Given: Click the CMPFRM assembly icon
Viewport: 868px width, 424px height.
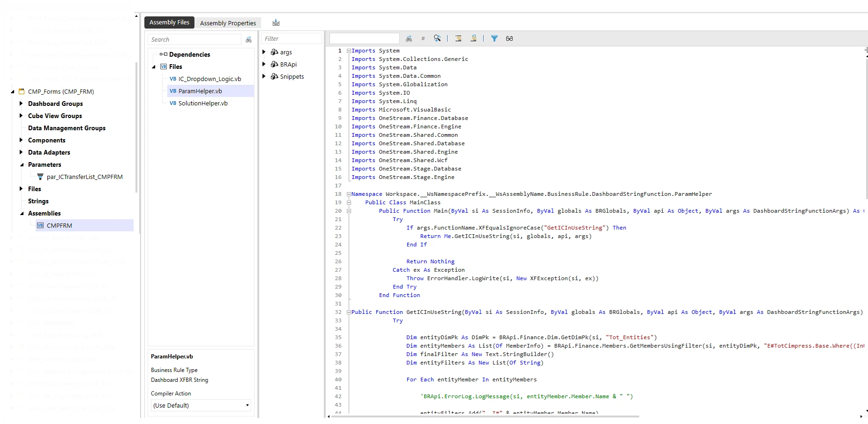Looking at the screenshot, I should point(40,225).
